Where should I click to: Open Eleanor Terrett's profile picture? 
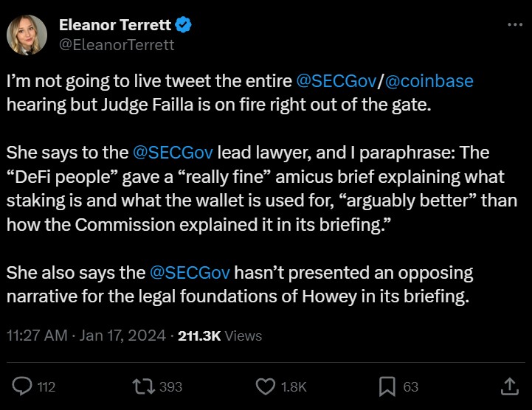[27, 35]
